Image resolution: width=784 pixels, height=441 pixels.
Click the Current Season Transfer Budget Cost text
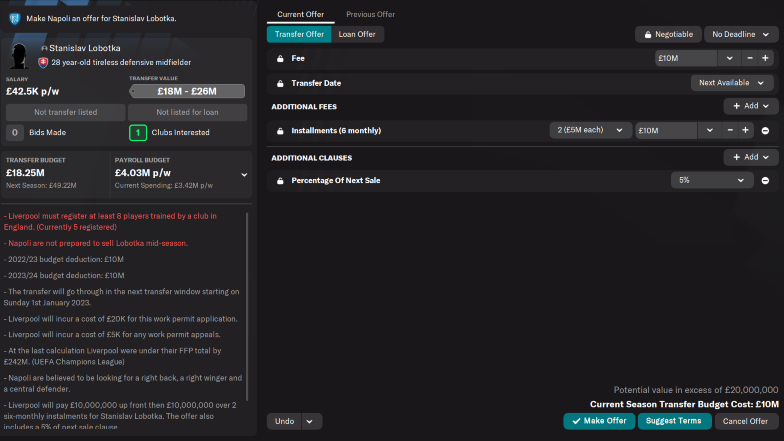(684, 404)
